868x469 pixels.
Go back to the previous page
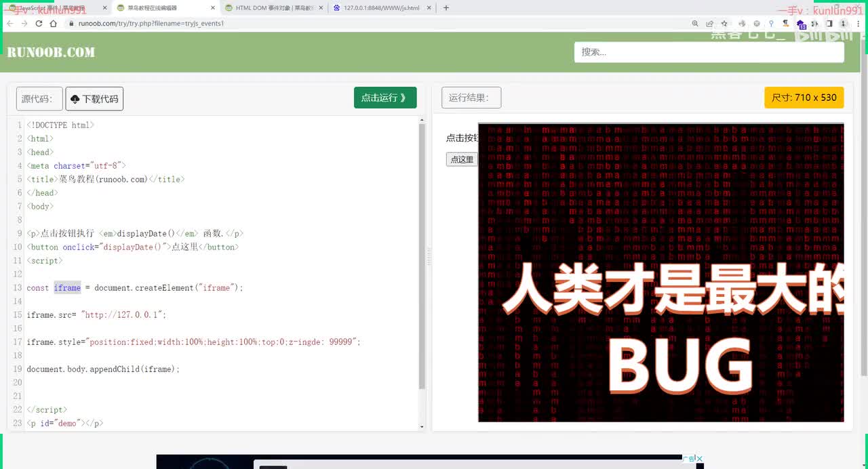[9, 23]
